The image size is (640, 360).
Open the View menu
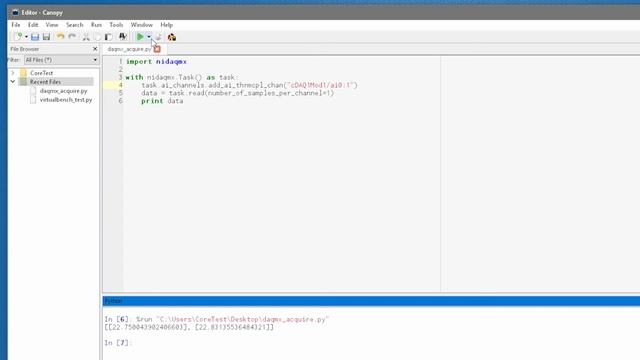[x=52, y=25]
